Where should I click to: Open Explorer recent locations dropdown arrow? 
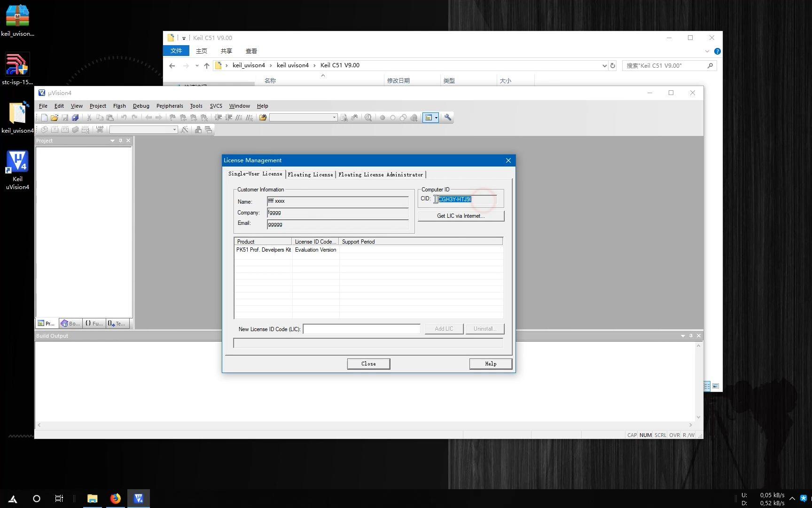click(197, 66)
